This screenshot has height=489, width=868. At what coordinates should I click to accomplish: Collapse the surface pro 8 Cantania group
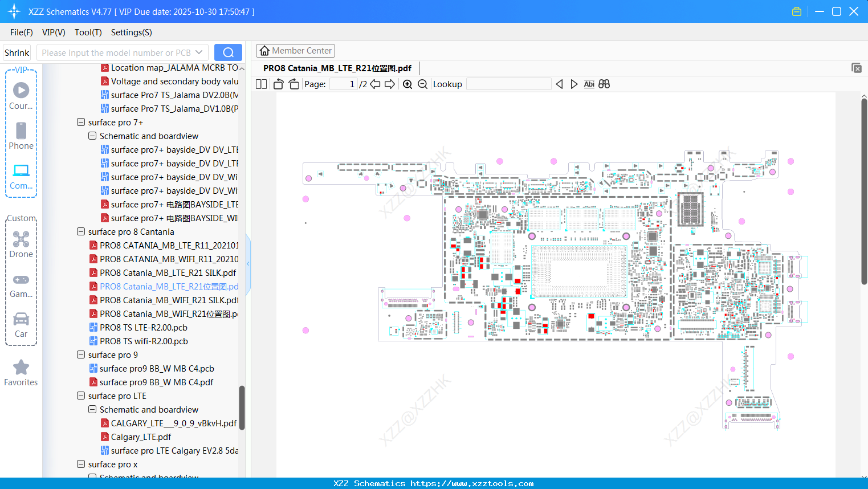[80, 231]
